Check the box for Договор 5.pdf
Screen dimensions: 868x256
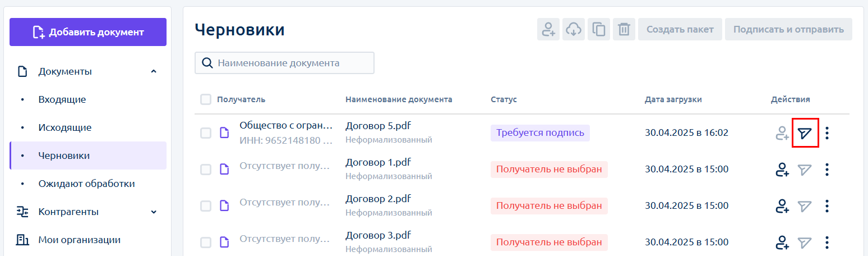pyautogui.click(x=206, y=133)
